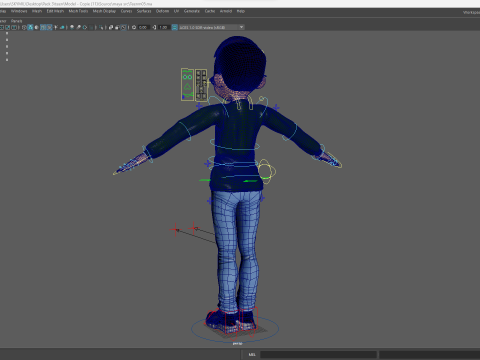Open the Mesh menu
Viewport: 480px width, 360px height.
coord(37,11)
